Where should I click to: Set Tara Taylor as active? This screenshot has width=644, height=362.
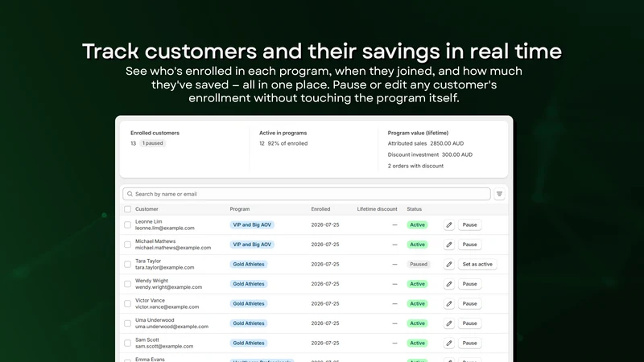coord(477,265)
